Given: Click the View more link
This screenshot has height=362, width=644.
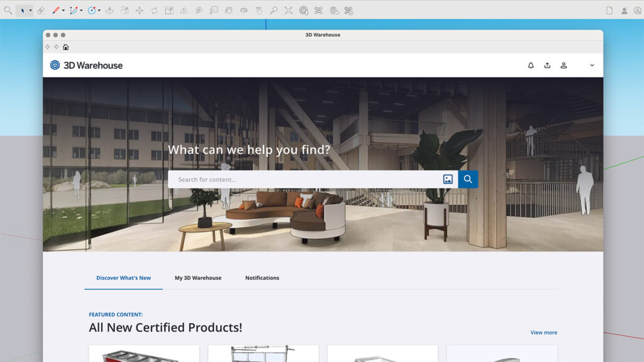Looking at the screenshot, I should [543, 332].
